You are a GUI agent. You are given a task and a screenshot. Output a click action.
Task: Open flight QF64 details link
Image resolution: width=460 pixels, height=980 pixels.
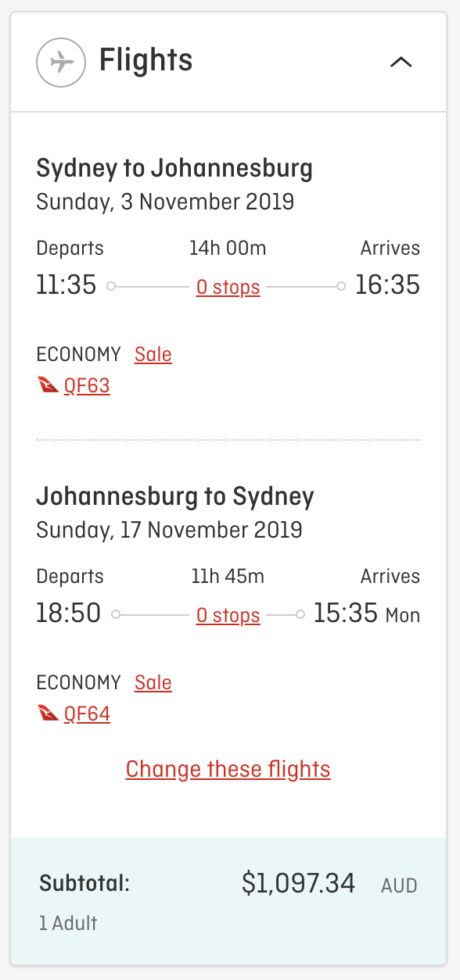point(87,714)
